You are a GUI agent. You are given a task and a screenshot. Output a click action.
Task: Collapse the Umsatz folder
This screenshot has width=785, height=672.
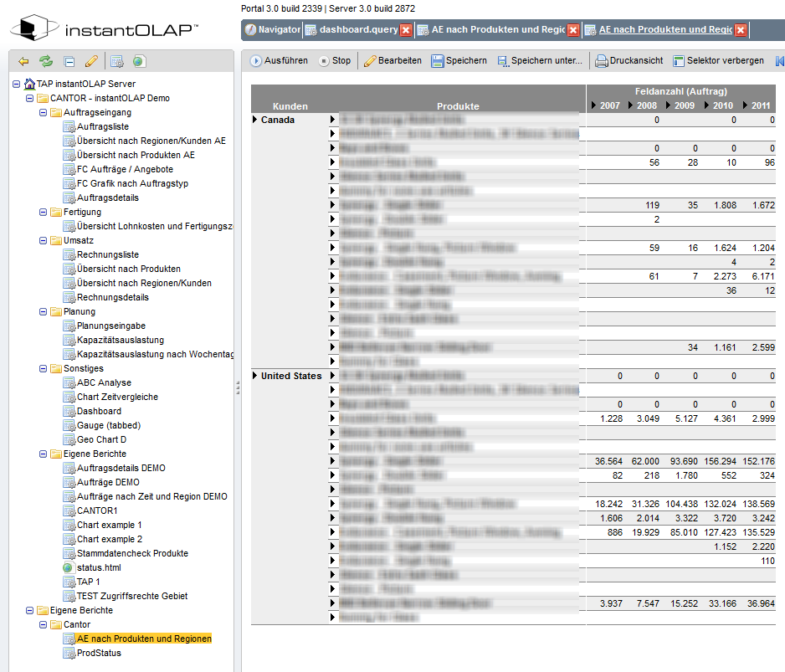click(x=43, y=241)
